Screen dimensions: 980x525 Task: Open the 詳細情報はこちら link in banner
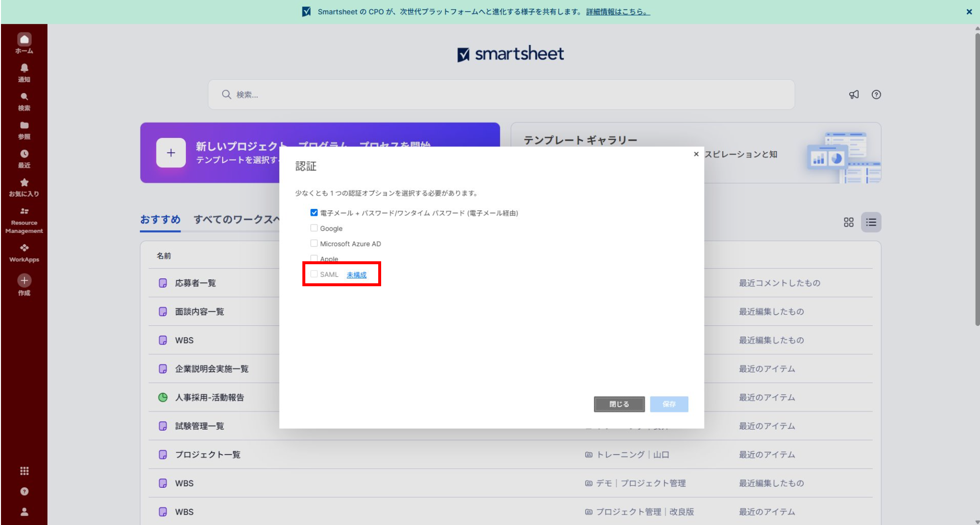[x=617, y=12]
